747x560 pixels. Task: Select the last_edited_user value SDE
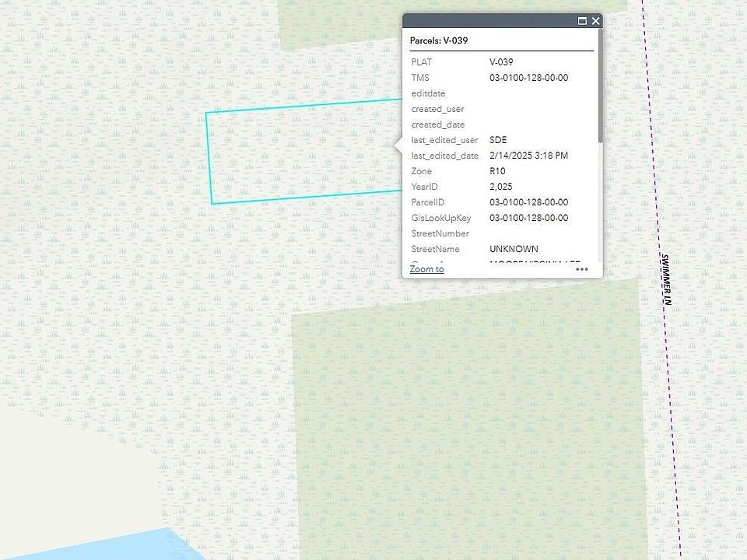pos(498,140)
